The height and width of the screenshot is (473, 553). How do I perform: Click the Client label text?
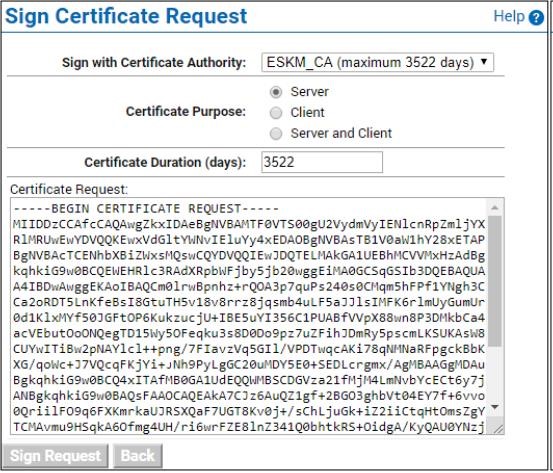pyautogui.click(x=307, y=113)
